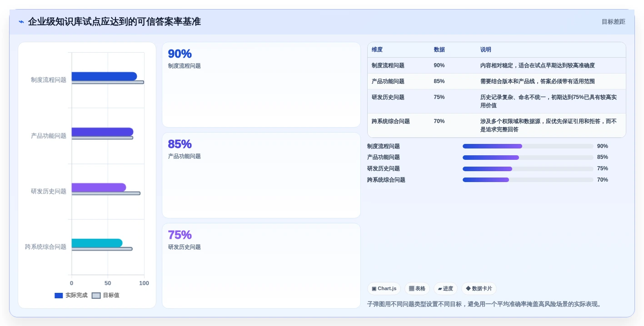Toggle the 目标值 legend swatch
644x326 pixels.
pyautogui.click(x=96, y=296)
